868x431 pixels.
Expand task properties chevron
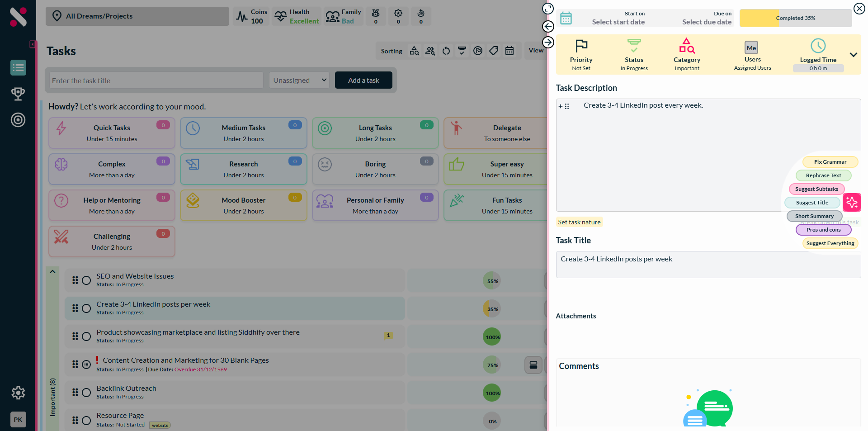[x=853, y=55]
